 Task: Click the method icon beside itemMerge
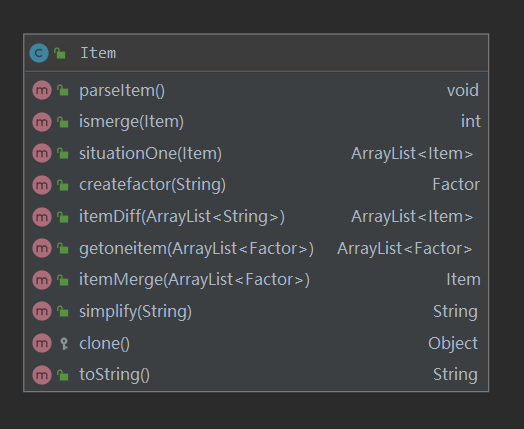[x=42, y=280]
